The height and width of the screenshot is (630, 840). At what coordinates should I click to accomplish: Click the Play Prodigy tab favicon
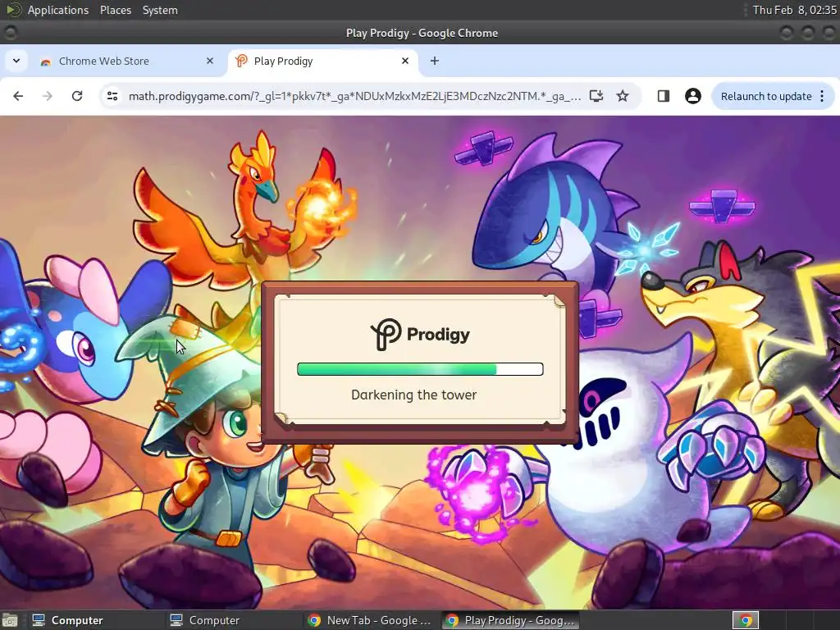click(241, 61)
